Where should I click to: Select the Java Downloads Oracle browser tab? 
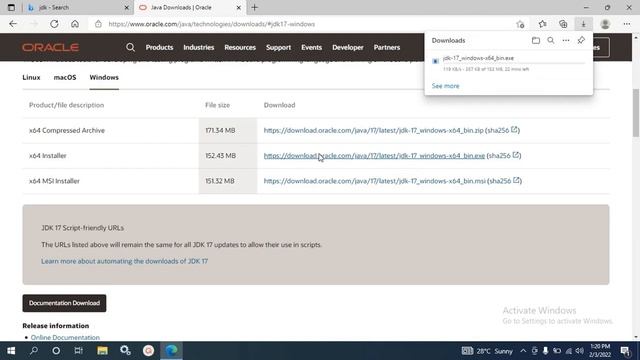(x=190, y=7)
